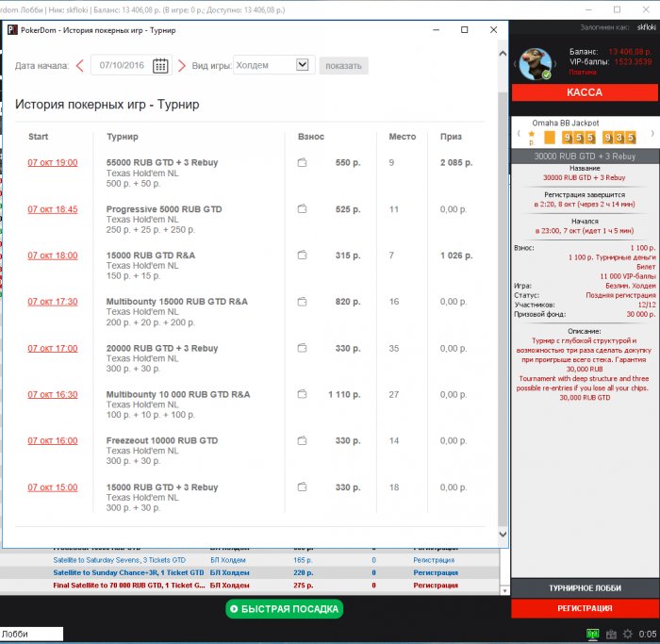Image resolution: width=660 pixels, height=644 pixels.
Task: Click the Приз column header
Action: (x=451, y=137)
